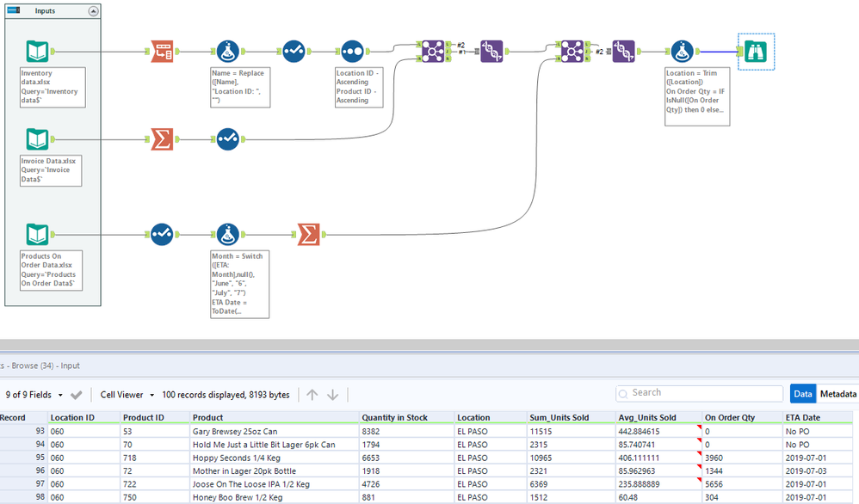Click the Inputs container enable toggle icon

click(x=14, y=10)
